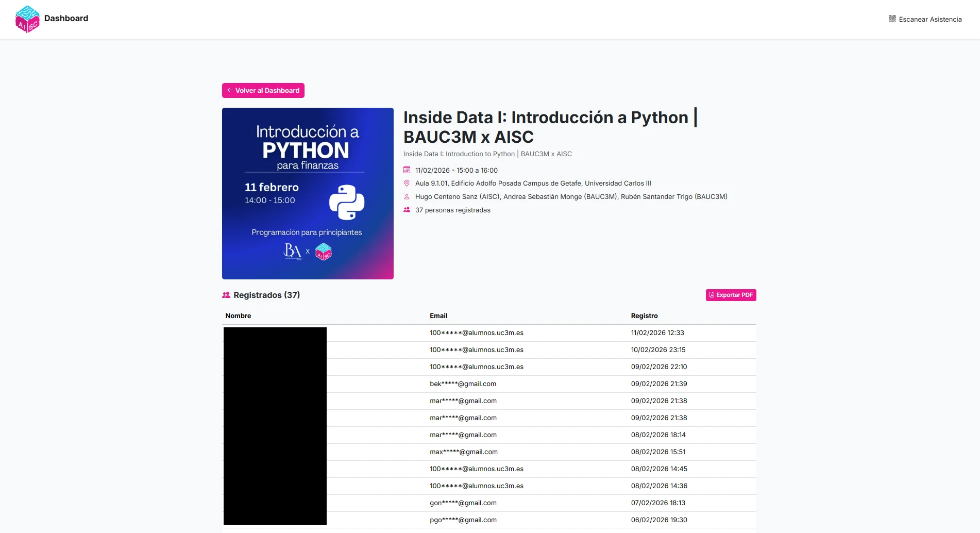Screen dimensions: 980x533
Task: Click the registration time 08/02/2026 14:45
Action: pyautogui.click(x=659, y=469)
